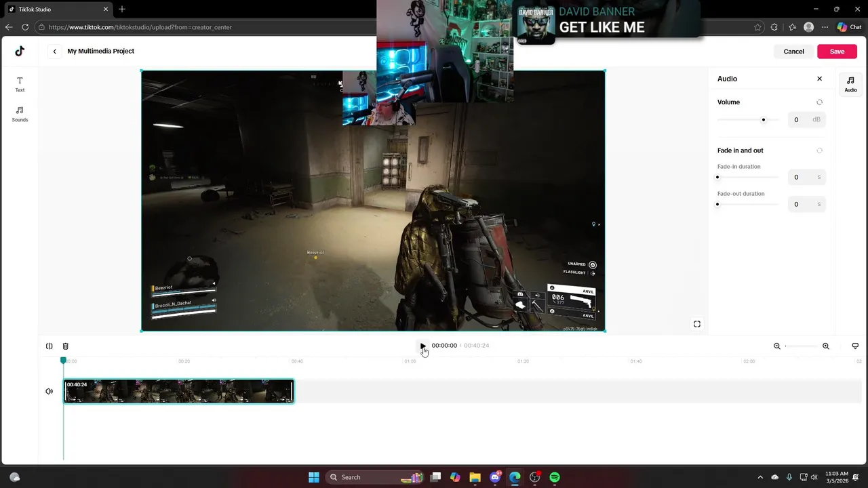Open Task View from the taskbar
The height and width of the screenshot is (488, 868).
click(435, 477)
